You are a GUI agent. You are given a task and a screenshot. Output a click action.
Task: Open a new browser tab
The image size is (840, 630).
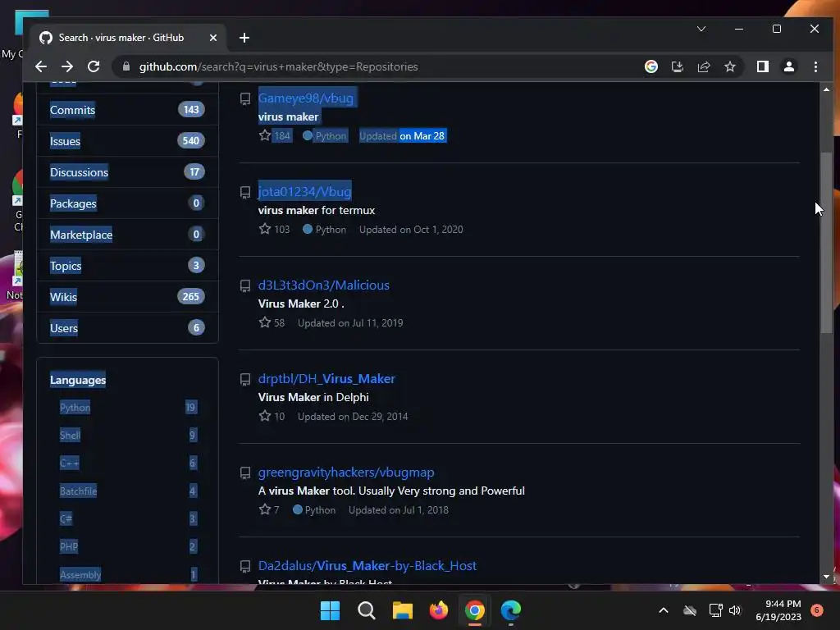pyautogui.click(x=244, y=38)
